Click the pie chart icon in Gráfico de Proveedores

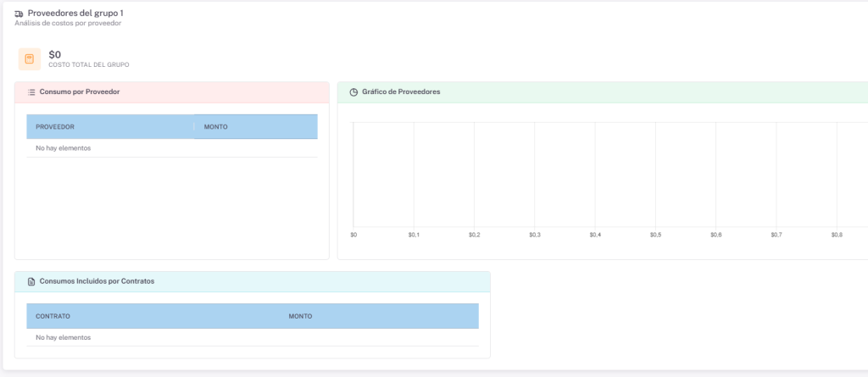[x=353, y=91]
